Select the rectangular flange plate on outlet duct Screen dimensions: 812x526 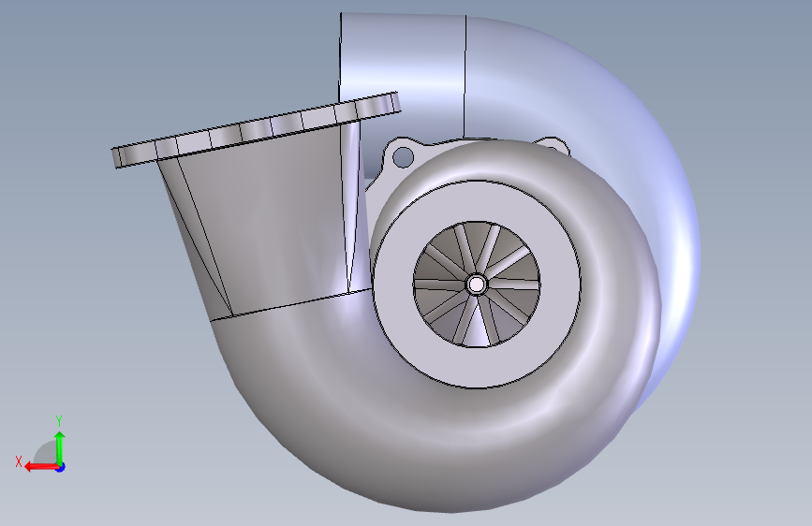click(257, 130)
